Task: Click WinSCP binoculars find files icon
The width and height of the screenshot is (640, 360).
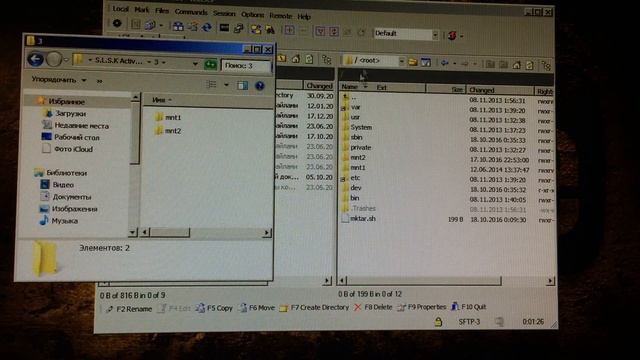Action: [x=270, y=29]
